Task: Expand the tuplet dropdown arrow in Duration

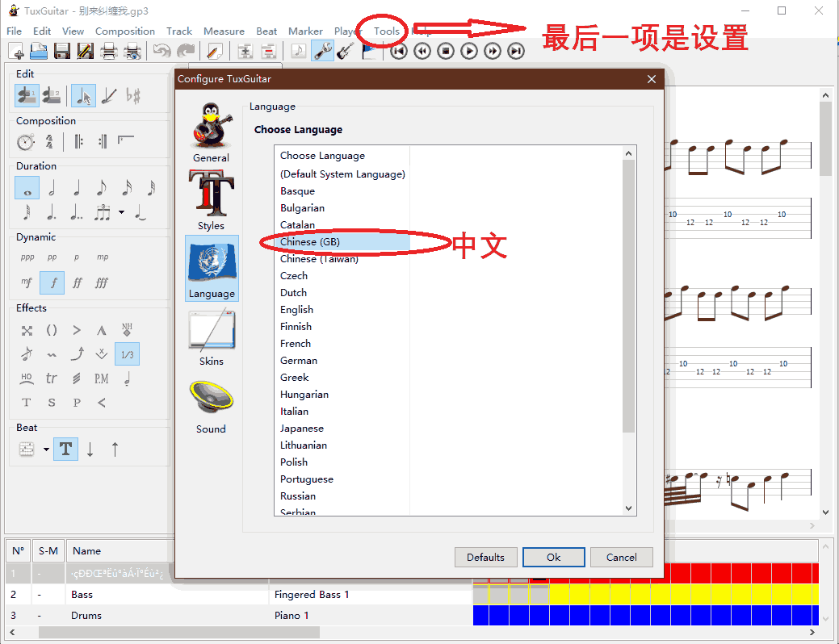Action: (x=121, y=213)
